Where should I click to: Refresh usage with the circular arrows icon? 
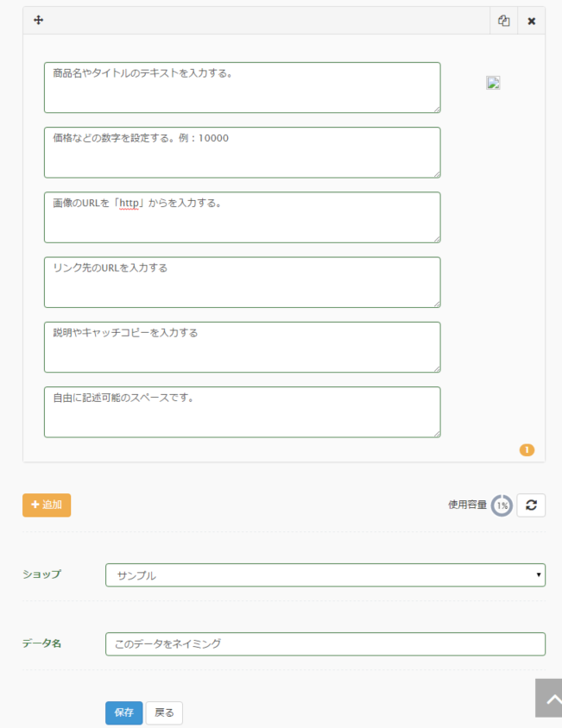531,505
